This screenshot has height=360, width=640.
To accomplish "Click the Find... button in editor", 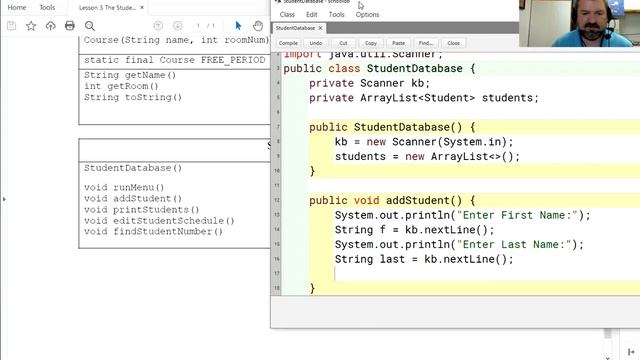I will pos(426,43).
